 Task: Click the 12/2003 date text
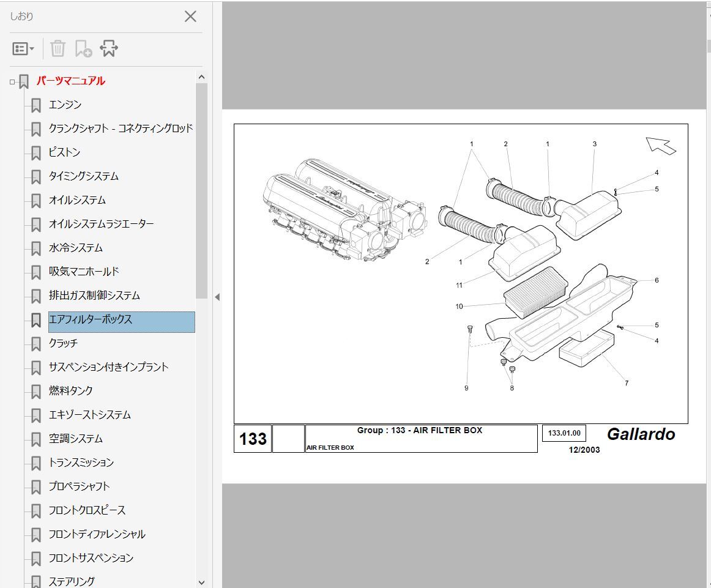click(584, 450)
